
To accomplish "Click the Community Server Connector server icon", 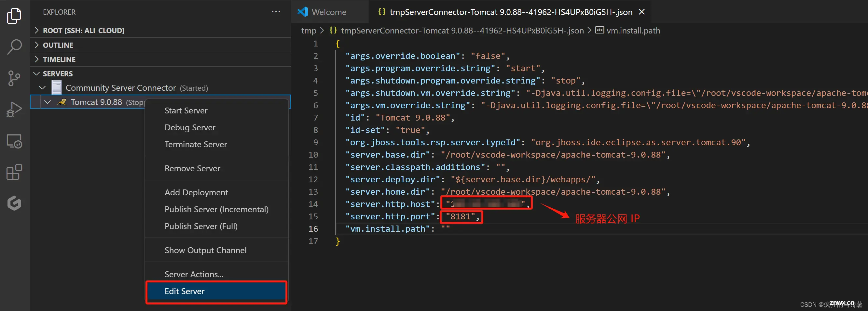I will [x=57, y=87].
